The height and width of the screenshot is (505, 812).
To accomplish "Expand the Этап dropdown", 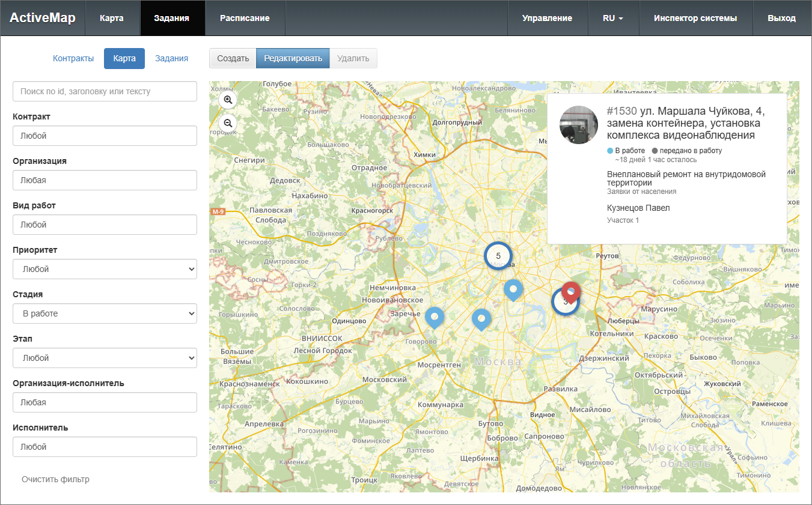I will pyautogui.click(x=105, y=358).
